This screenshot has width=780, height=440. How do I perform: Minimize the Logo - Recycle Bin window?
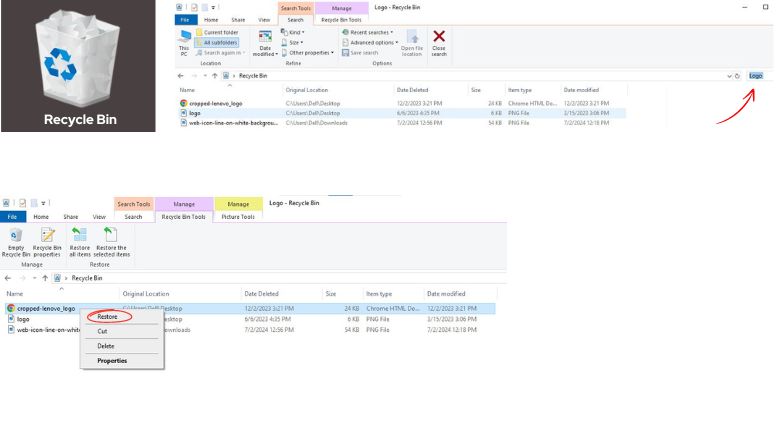[745, 7]
